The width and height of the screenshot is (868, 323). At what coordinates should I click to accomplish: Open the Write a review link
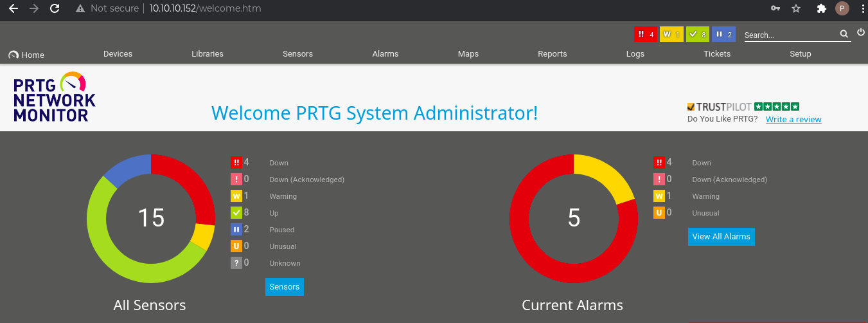[793, 119]
